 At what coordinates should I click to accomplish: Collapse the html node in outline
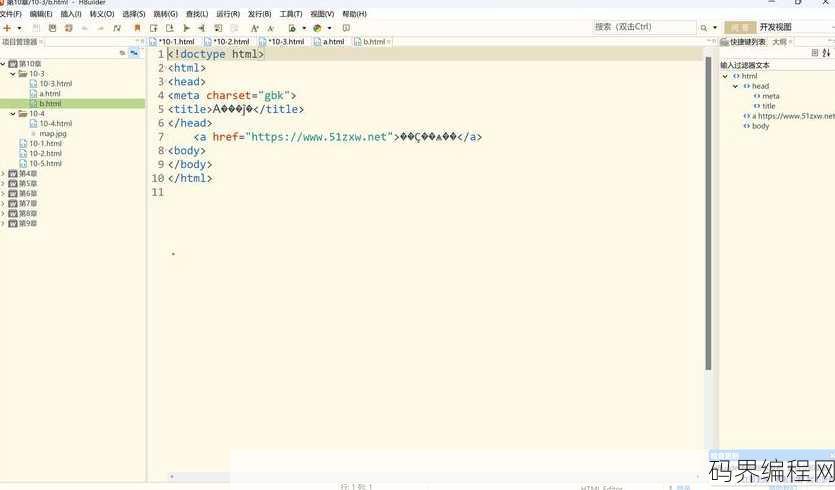(x=725, y=76)
